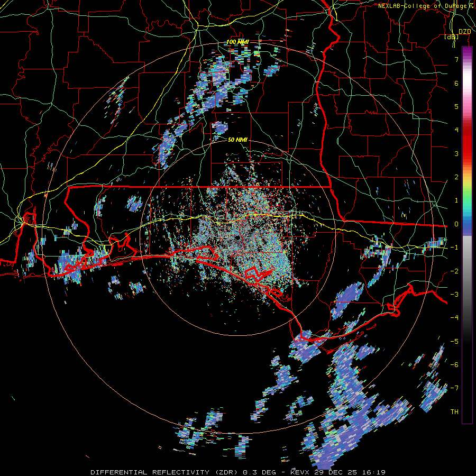Select the positive 3 value on color scale
Image resolution: width=476 pixels, height=476 pixels.
tap(456, 153)
